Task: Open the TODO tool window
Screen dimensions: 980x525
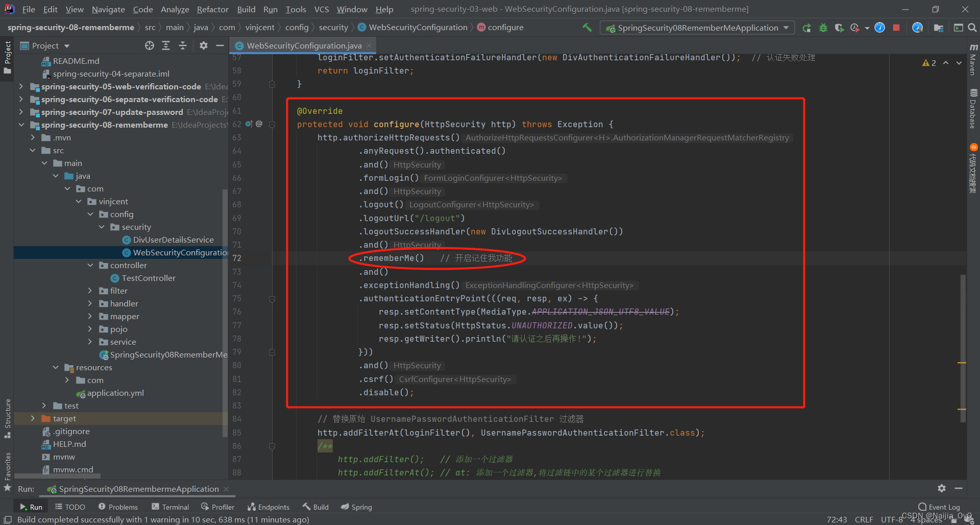Action: pos(70,507)
